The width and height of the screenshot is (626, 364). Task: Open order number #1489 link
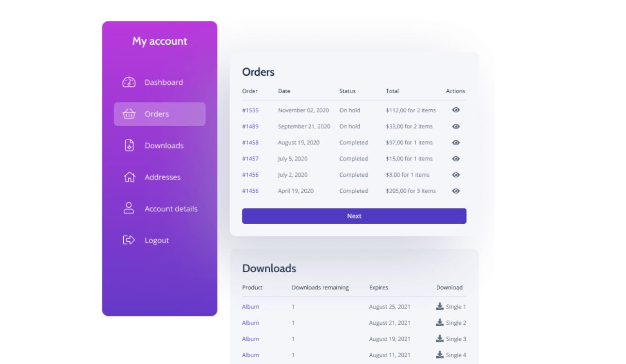250,126
